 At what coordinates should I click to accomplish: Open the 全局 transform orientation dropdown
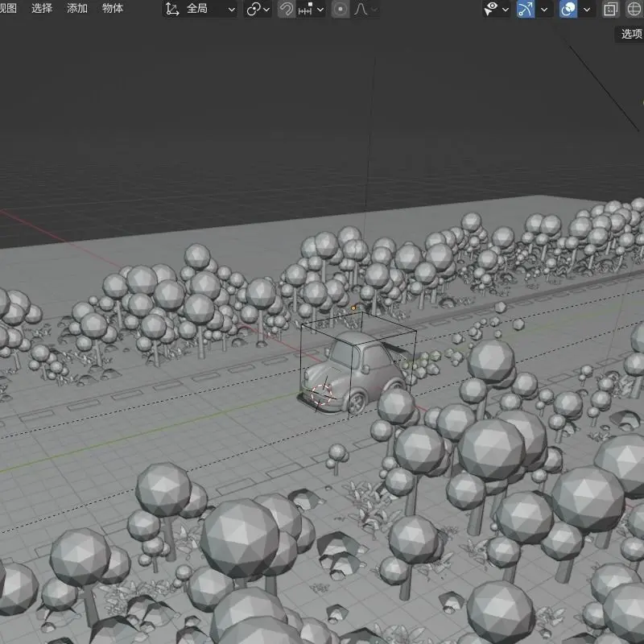pos(200,9)
